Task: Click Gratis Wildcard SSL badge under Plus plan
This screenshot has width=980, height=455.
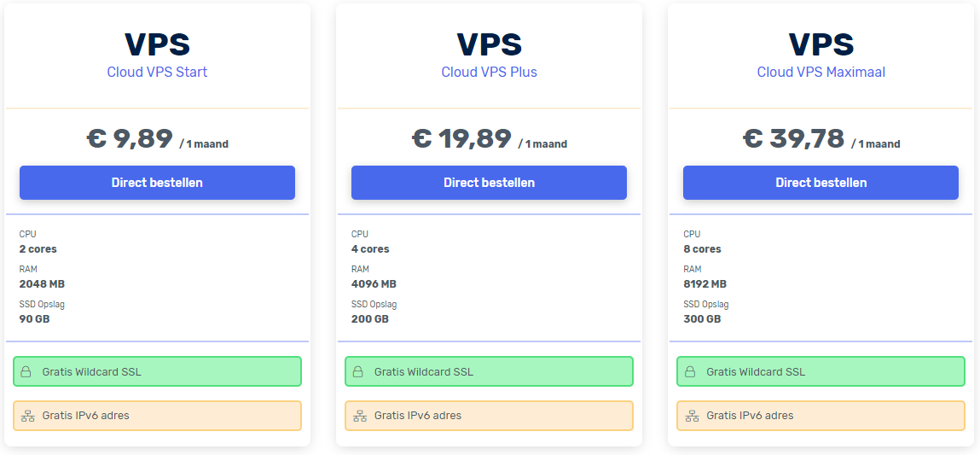Action: pyautogui.click(x=489, y=371)
